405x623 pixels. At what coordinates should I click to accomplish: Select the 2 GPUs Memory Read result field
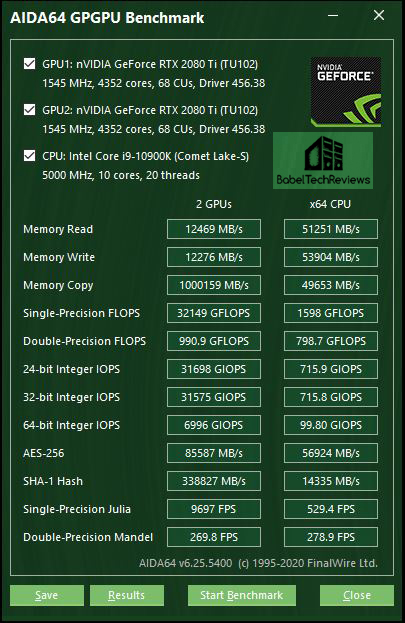coord(214,229)
